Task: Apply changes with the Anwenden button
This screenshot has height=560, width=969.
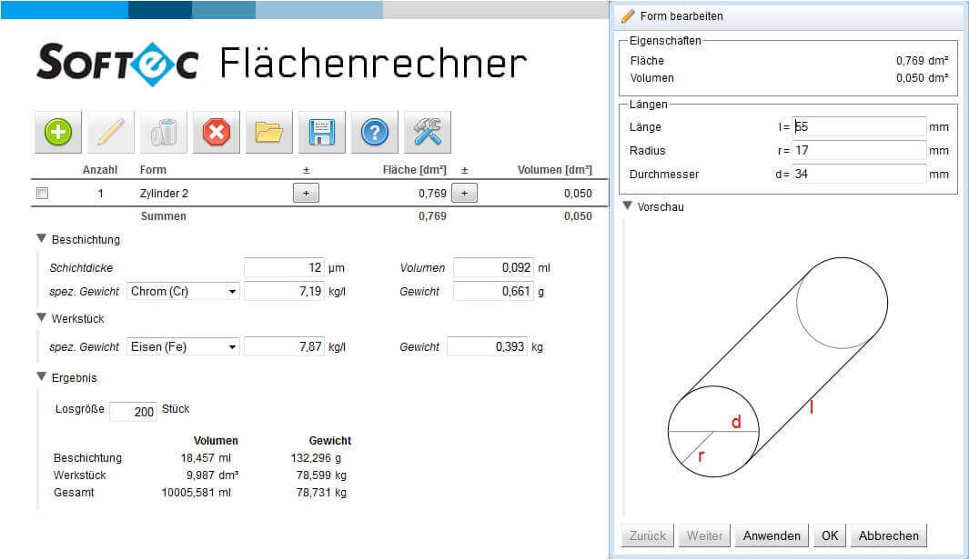Action: tap(771, 535)
